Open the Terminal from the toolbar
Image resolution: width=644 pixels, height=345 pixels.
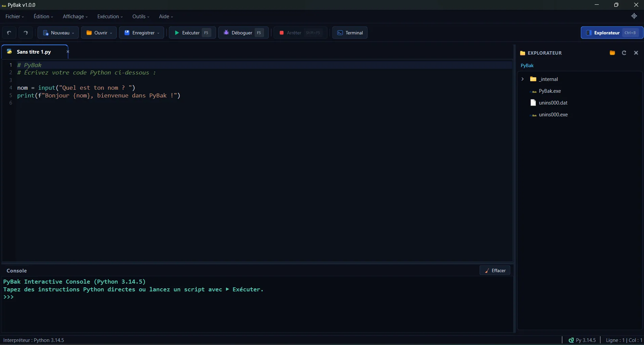point(350,33)
